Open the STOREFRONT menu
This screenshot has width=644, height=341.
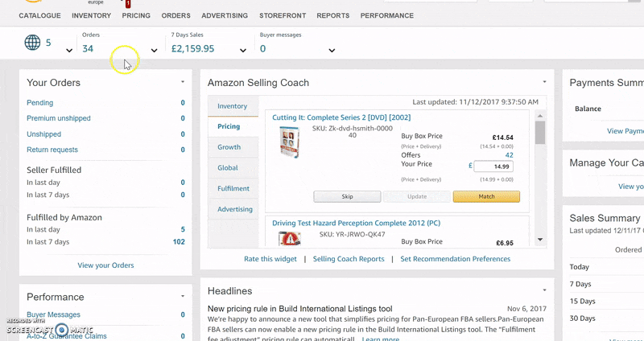(x=283, y=15)
